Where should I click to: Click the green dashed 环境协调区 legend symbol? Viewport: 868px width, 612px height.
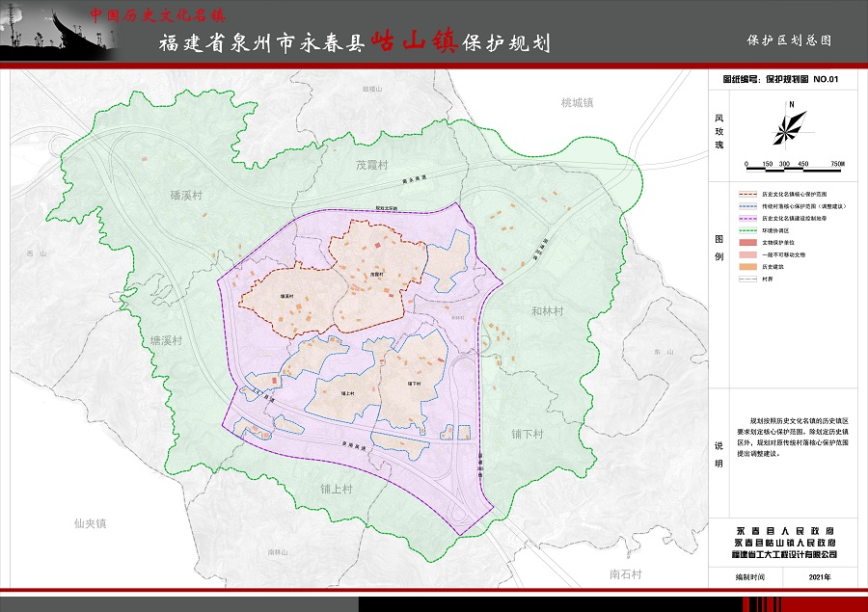click(746, 231)
